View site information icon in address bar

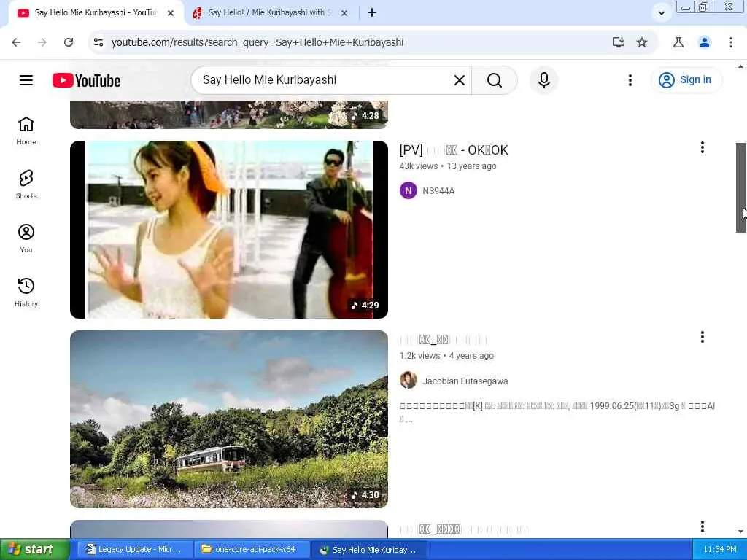[98, 42]
